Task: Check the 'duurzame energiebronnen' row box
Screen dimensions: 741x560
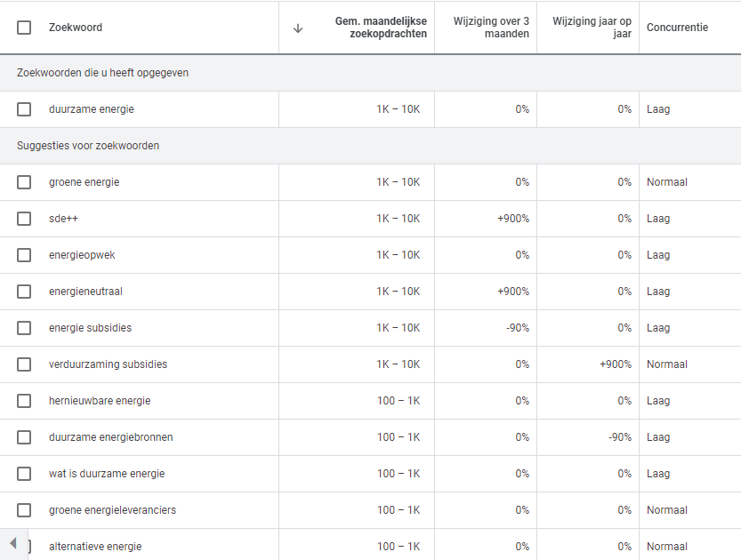Action: [x=24, y=437]
